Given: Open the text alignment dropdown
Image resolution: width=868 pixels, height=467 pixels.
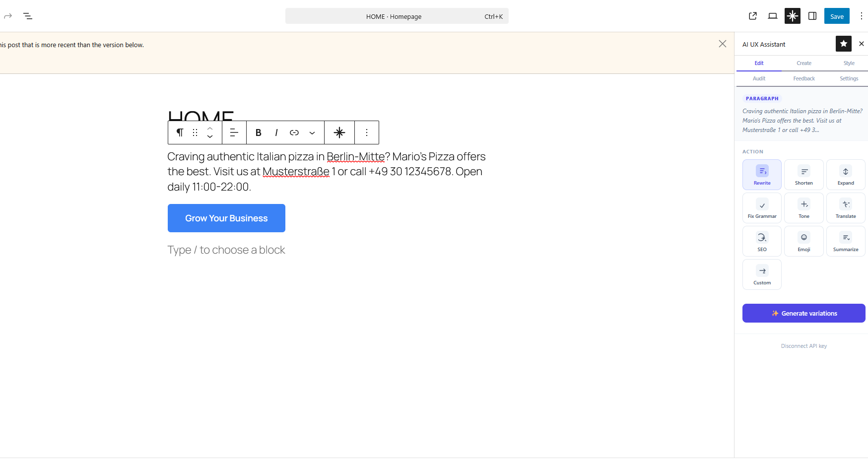Looking at the screenshot, I should [234, 133].
